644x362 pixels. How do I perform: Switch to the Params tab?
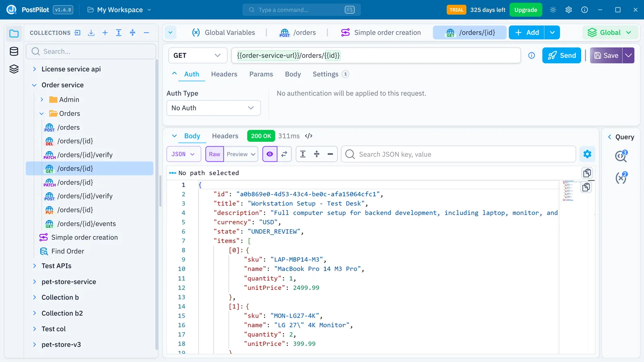coord(261,74)
